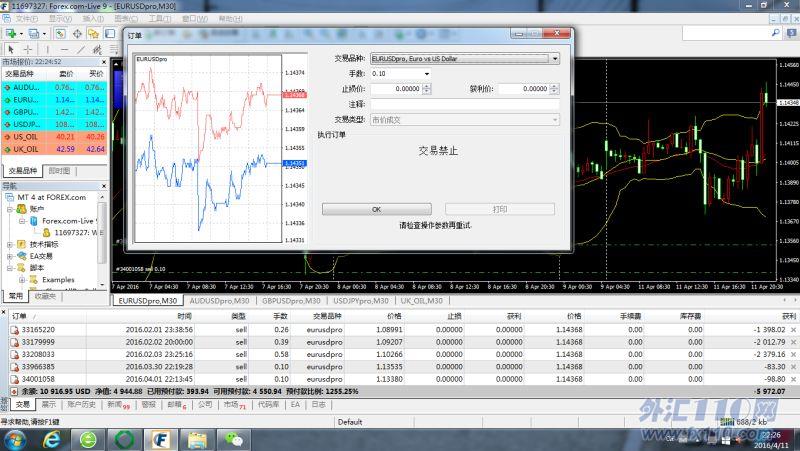Open the news tab with 99 badge
The height and width of the screenshot is (451, 800).
[x=118, y=405]
